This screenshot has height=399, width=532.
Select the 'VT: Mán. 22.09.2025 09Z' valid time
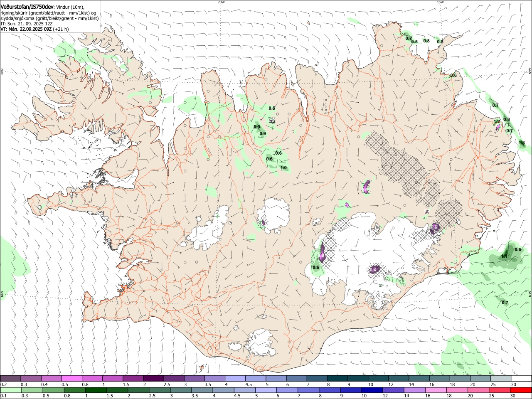pyautogui.click(x=26, y=29)
